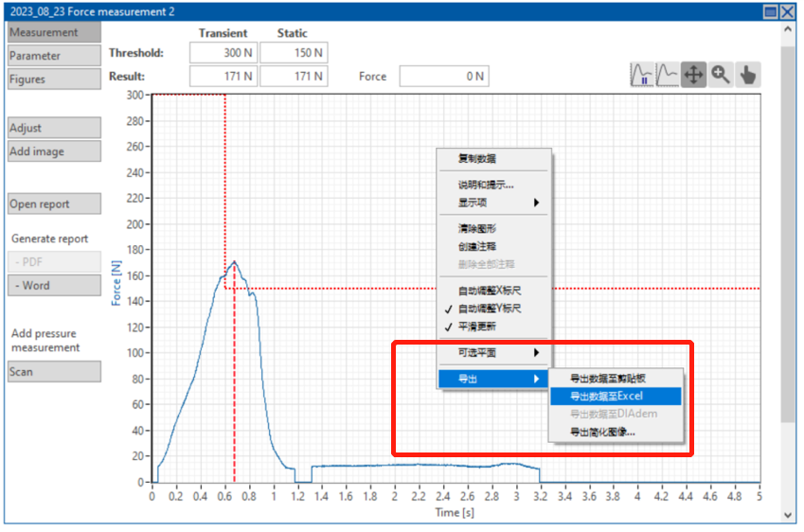Choose 导出数据至Excel from submenu
Viewport: 804px width, 532px height.
[606, 396]
